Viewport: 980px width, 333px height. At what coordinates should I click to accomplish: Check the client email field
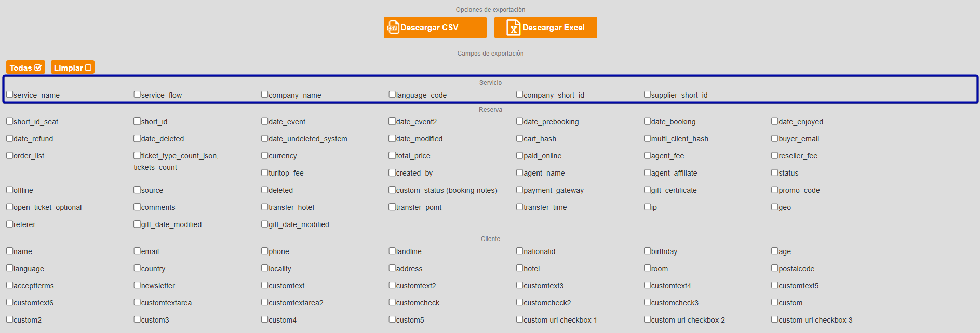tap(138, 251)
